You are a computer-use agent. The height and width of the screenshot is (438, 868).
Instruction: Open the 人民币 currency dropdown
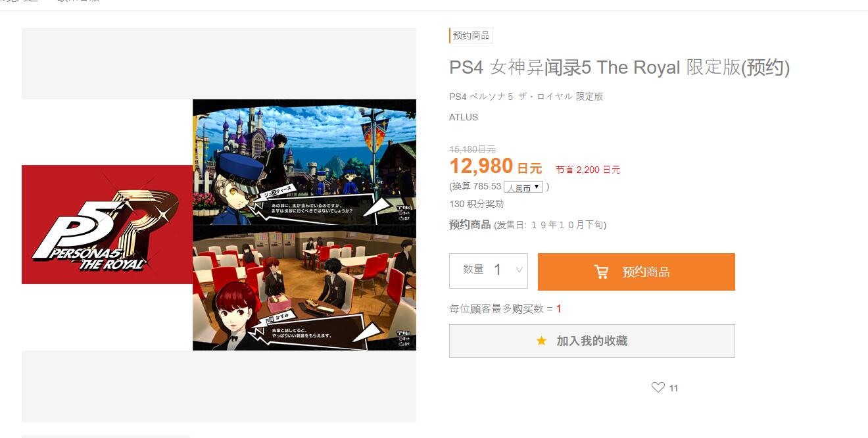click(x=523, y=187)
